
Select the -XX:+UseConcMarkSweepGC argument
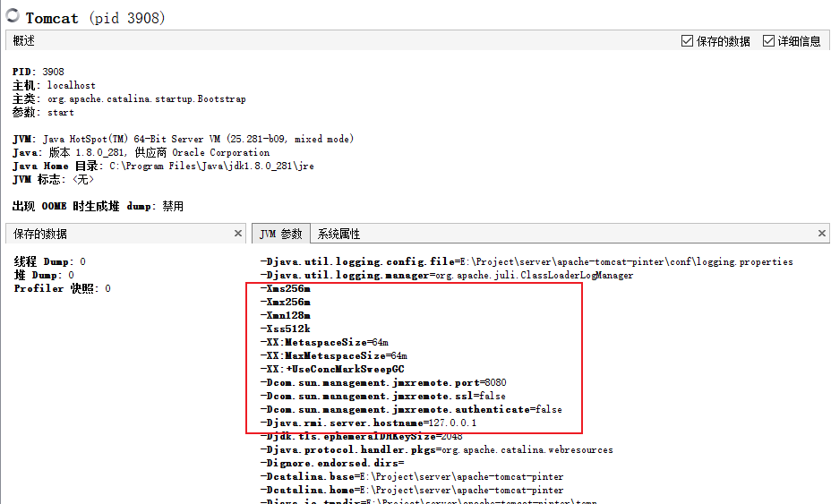pyautogui.click(x=332, y=369)
